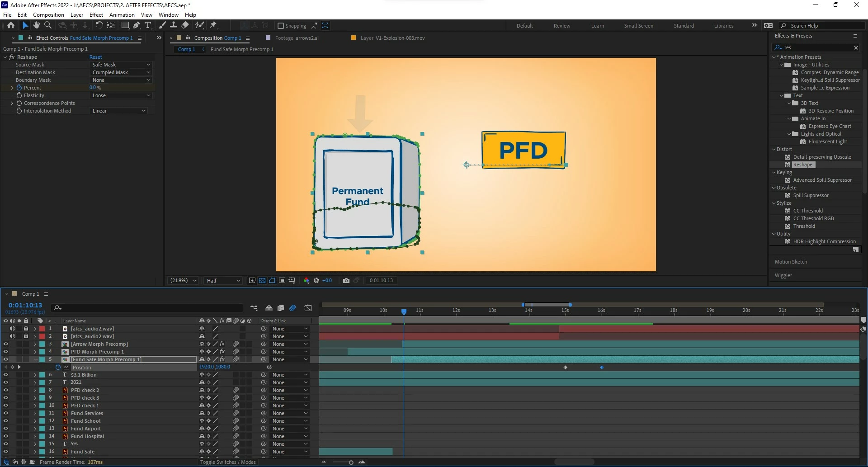
Task: Click the Home icon in the toolbar
Action: point(11,25)
